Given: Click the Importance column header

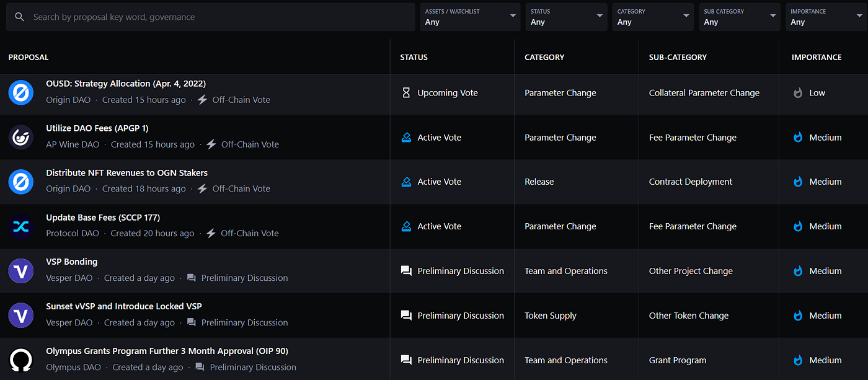Looking at the screenshot, I should point(817,57).
